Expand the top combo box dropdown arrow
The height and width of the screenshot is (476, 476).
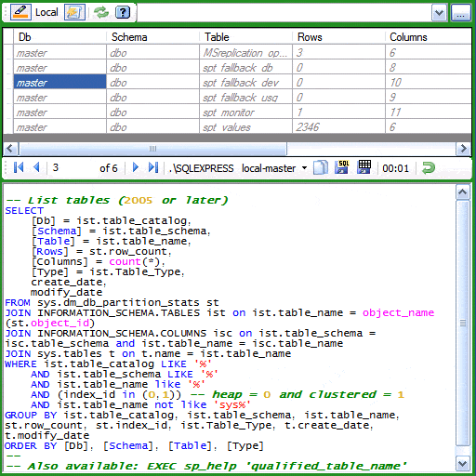pos(439,13)
